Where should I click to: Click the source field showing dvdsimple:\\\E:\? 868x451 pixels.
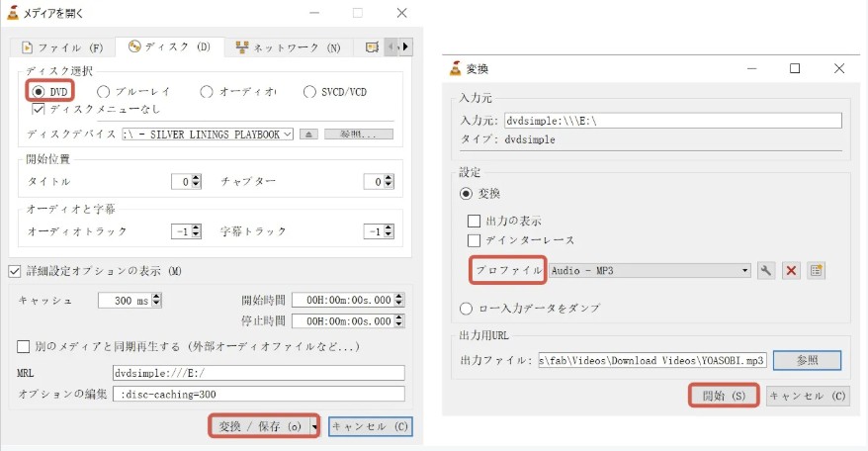click(x=672, y=121)
